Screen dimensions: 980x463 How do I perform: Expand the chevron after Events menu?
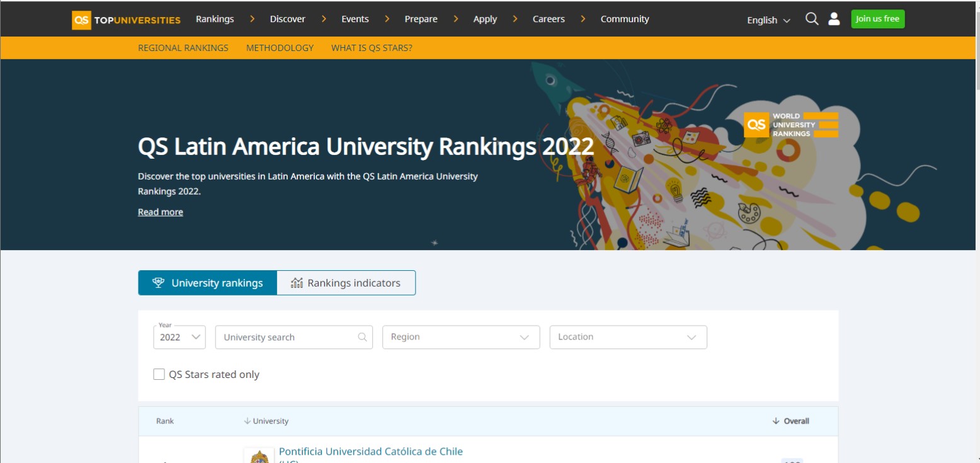[x=387, y=19]
